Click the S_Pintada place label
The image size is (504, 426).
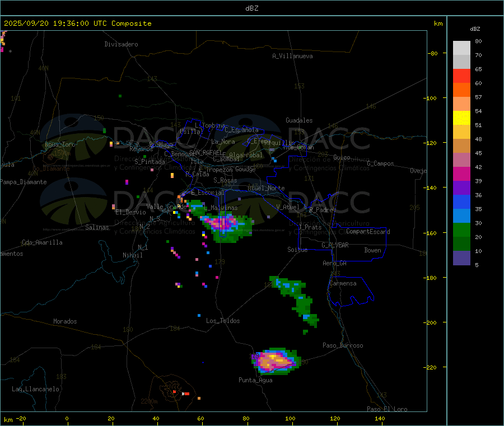(150, 162)
